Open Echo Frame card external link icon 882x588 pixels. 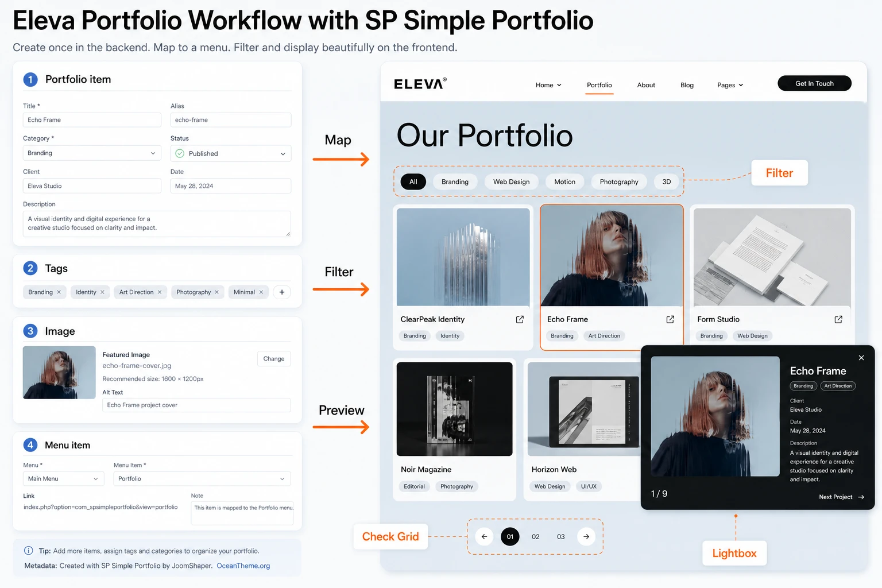(670, 319)
